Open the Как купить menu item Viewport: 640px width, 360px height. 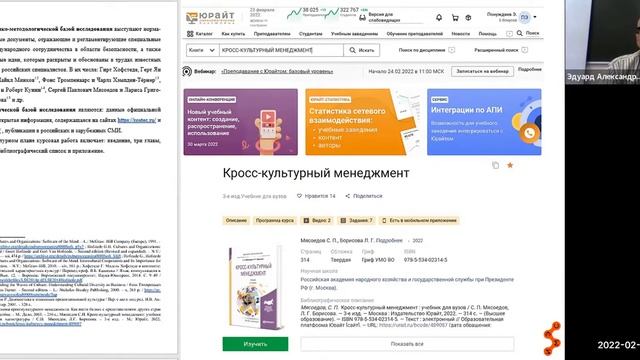[x=233, y=34]
